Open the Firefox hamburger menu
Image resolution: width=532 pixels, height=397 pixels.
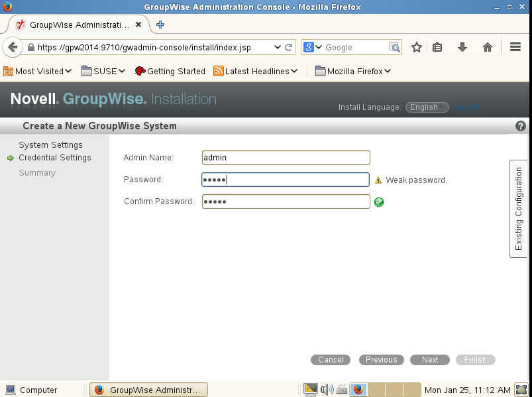pyautogui.click(x=515, y=47)
